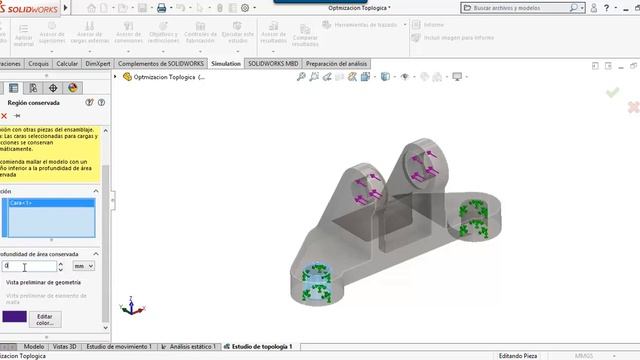Open dropdown arrow under Asesor de cargas externas

(x=90, y=52)
